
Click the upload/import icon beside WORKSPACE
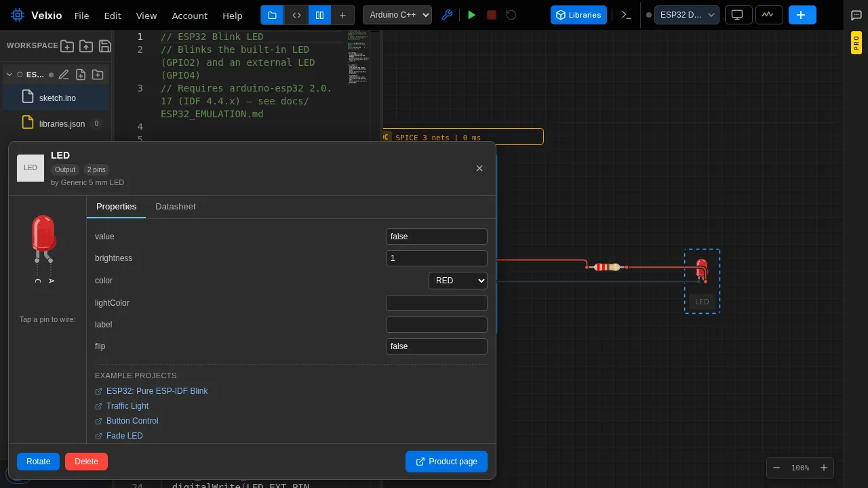(x=86, y=46)
